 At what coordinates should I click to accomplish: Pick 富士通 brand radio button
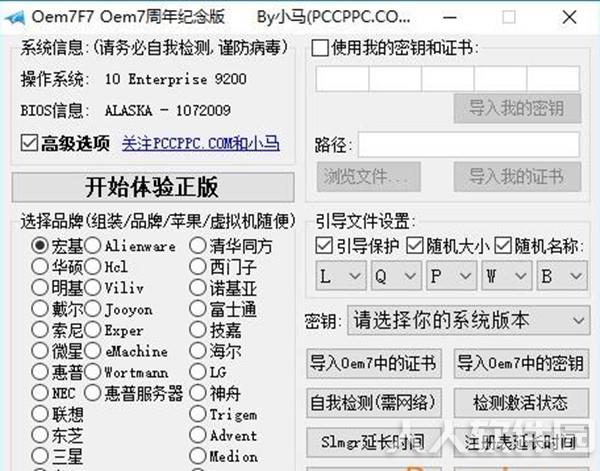198,308
